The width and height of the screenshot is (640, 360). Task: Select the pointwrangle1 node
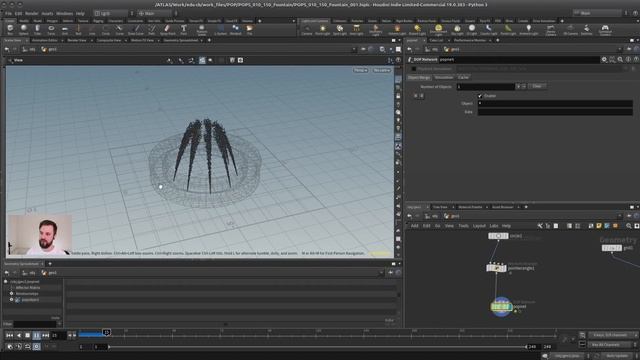pos(496,268)
